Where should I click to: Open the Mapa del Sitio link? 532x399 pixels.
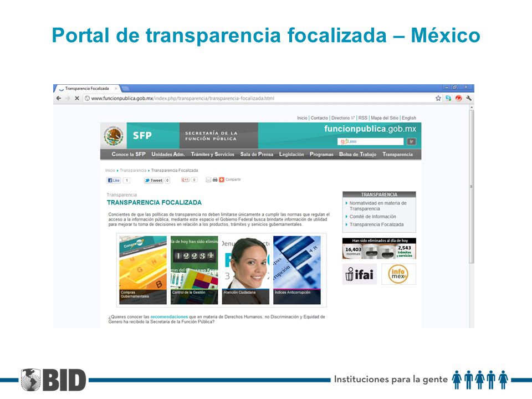[x=385, y=118]
